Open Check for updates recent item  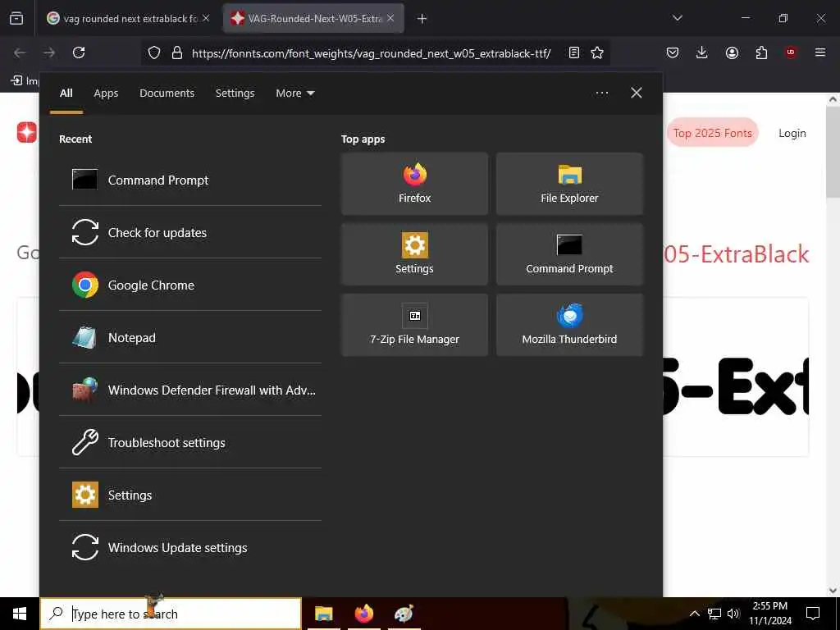point(190,232)
